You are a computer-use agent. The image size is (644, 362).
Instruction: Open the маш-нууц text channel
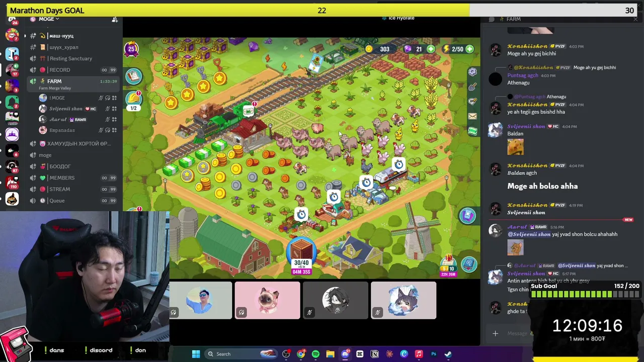73,36
